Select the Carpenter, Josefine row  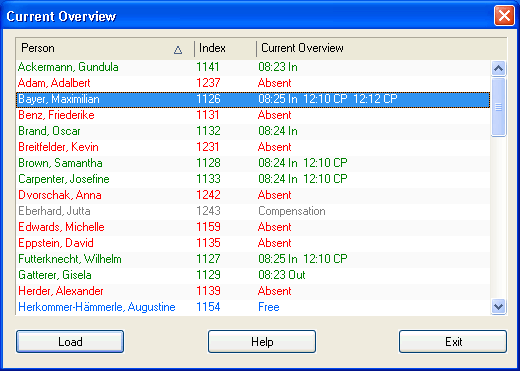pos(253,179)
